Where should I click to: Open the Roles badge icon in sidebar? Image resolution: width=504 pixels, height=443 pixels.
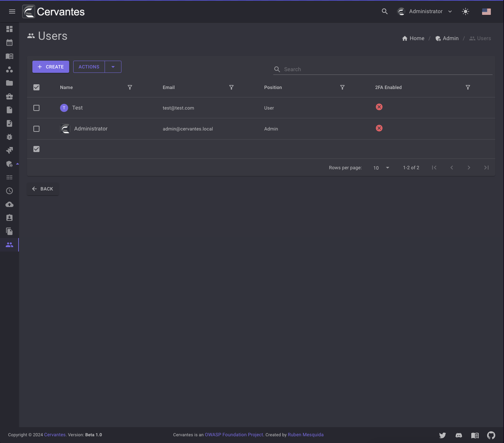[x=9, y=218]
